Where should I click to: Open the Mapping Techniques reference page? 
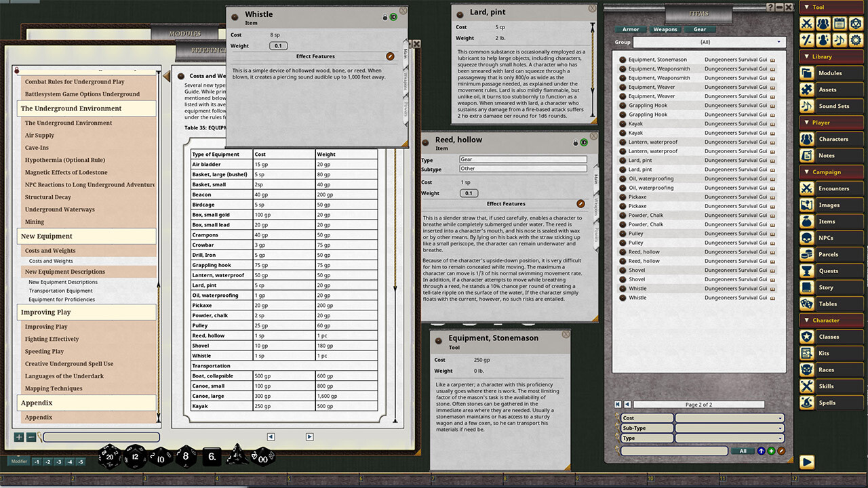click(x=54, y=388)
